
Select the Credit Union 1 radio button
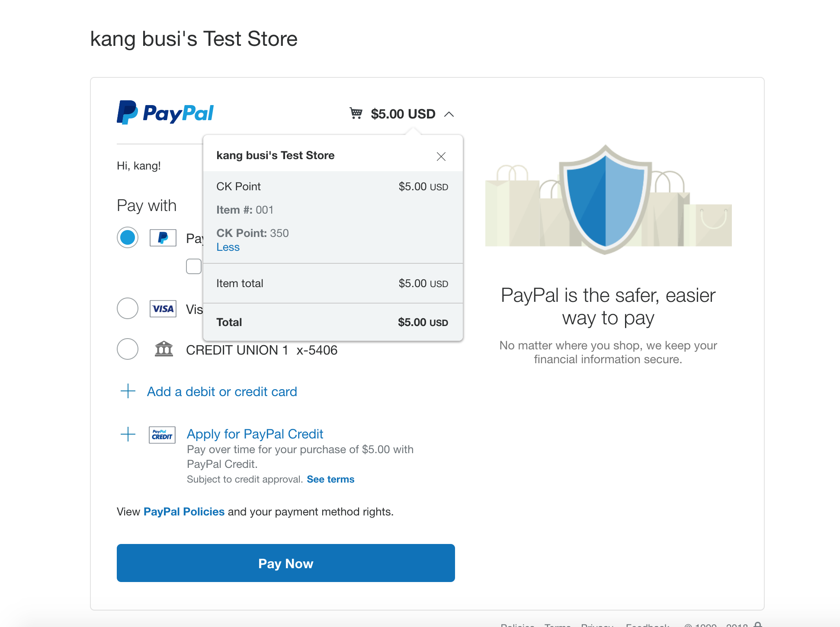(x=128, y=349)
